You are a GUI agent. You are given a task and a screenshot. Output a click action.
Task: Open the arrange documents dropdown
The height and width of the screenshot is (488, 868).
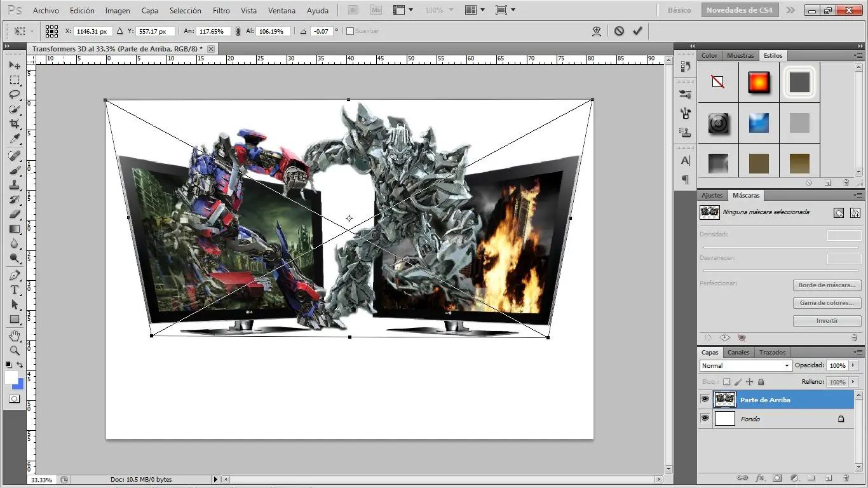click(474, 10)
